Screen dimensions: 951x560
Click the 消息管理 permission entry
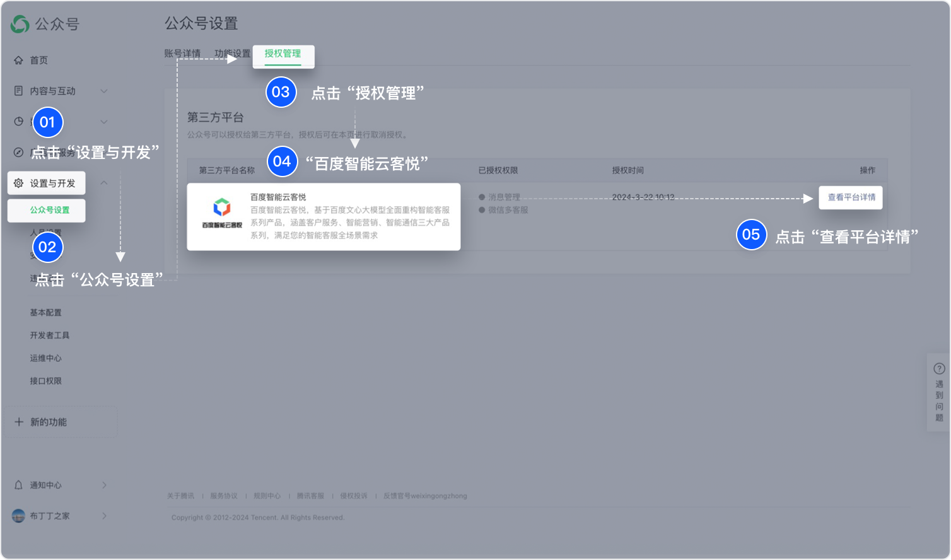504,197
